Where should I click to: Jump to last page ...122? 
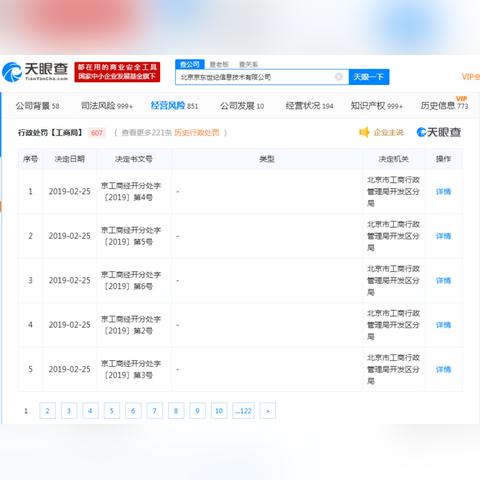tap(244, 411)
